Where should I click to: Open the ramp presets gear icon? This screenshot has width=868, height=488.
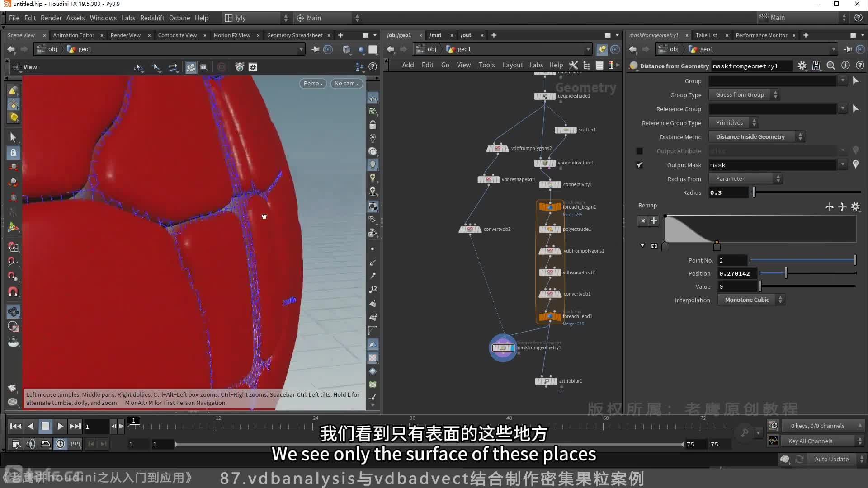click(855, 206)
